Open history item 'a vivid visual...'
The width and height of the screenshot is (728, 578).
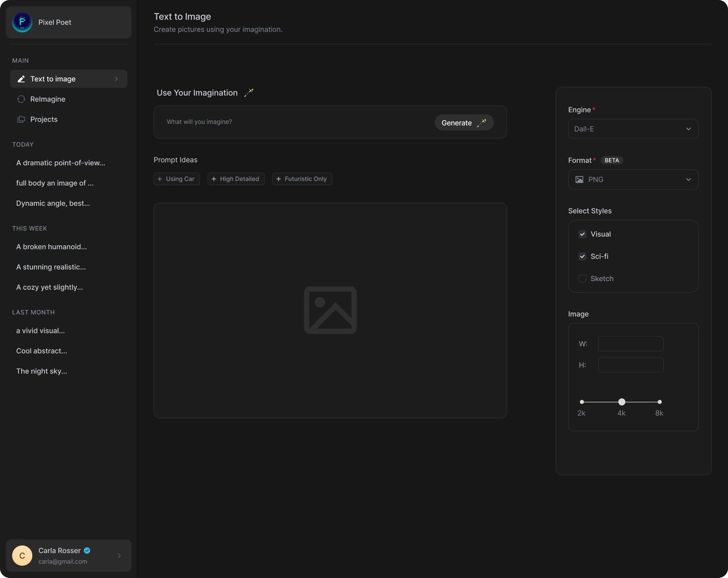41,331
